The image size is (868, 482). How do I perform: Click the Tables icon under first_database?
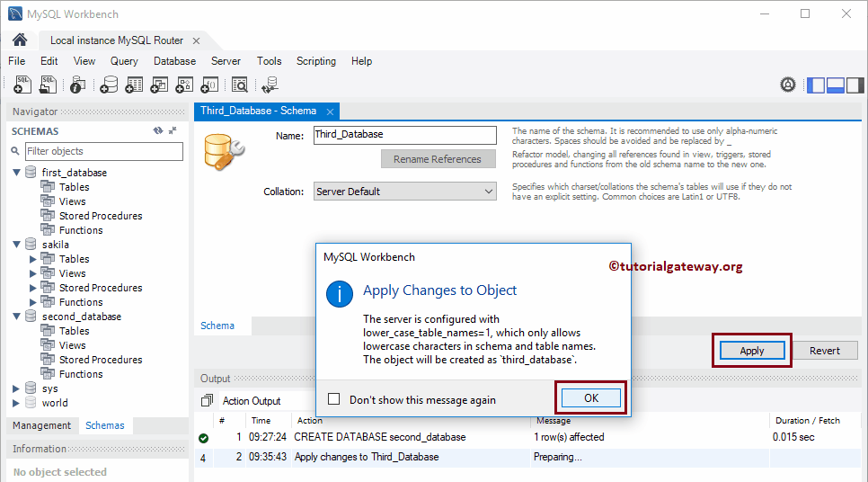(x=48, y=187)
